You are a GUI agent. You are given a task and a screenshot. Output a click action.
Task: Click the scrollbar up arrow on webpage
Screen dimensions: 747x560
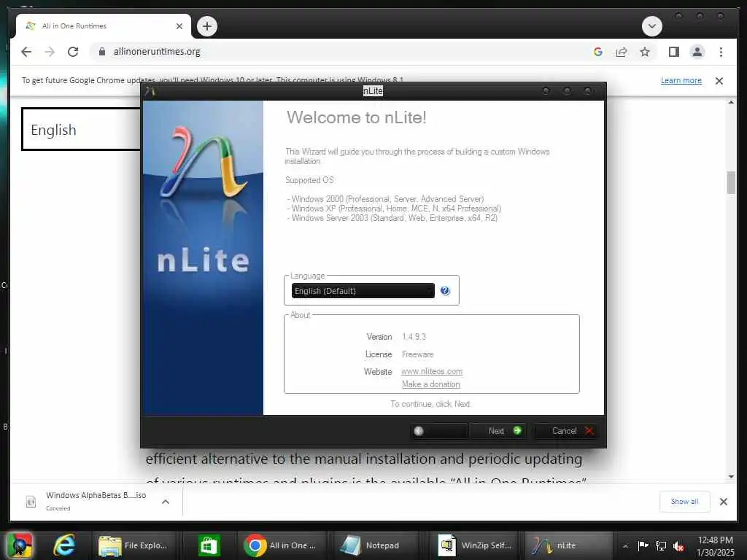click(x=731, y=102)
